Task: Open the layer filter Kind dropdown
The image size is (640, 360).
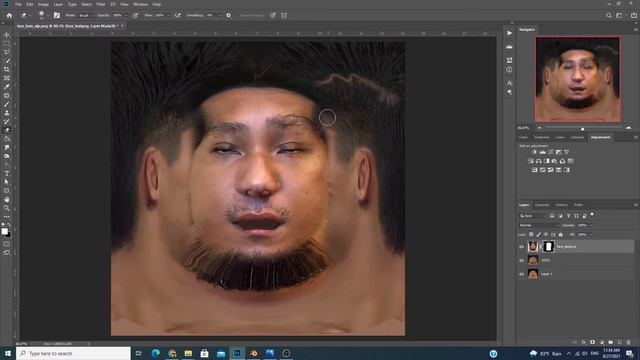Action: (532, 216)
